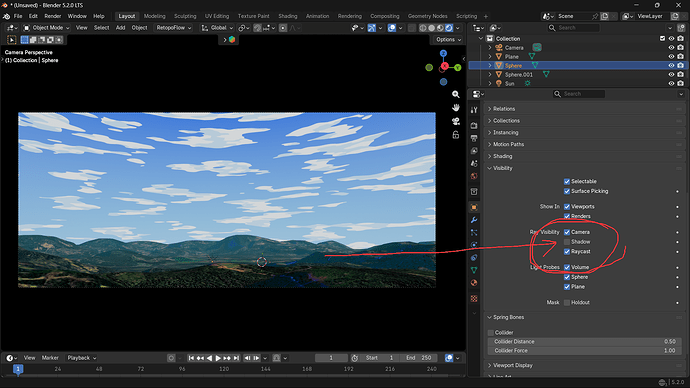The height and width of the screenshot is (388, 690).
Task: Click the timeline Marker menu button
Action: [x=50, y=358]
